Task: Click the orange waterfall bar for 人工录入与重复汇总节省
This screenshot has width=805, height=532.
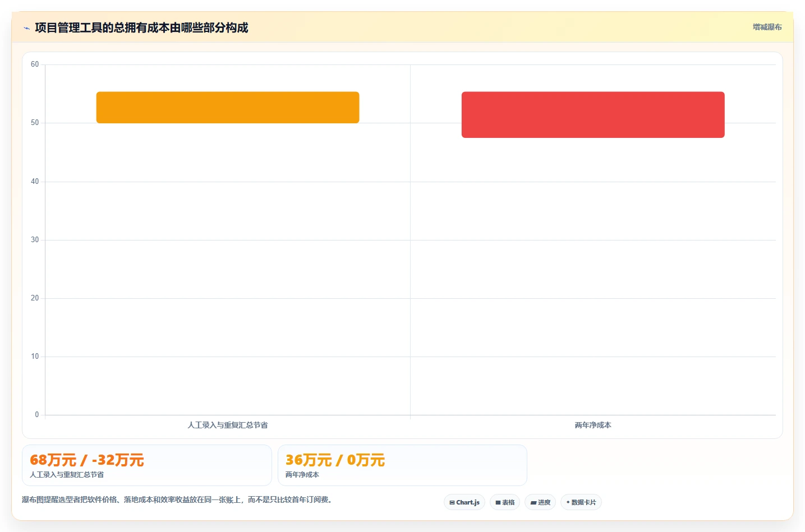Action: coord(228,108)
